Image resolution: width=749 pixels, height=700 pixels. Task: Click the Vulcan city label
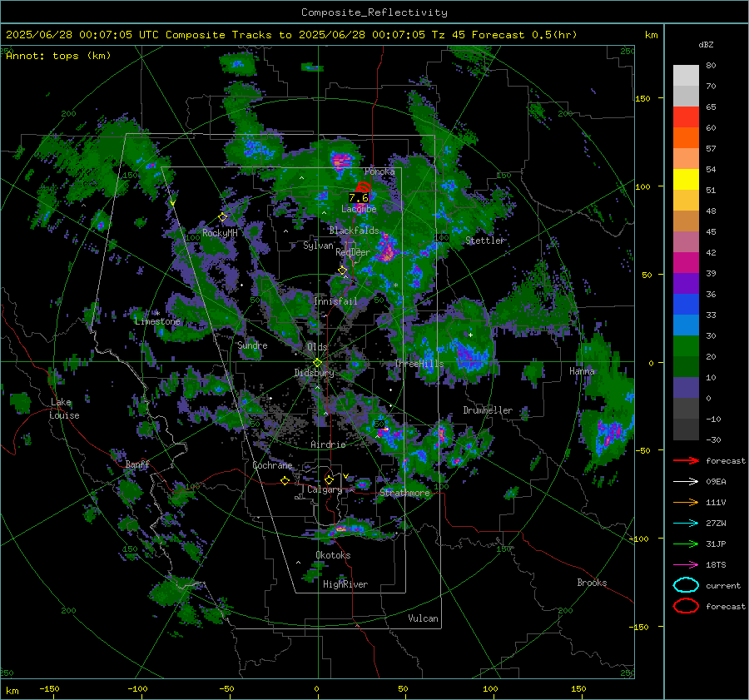click(423, 618)
